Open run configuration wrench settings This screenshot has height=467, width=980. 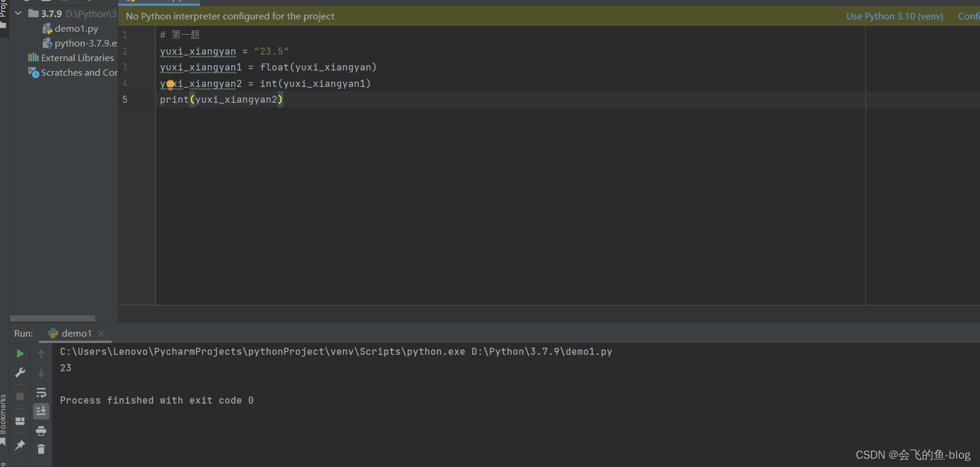tap(20, 372)
